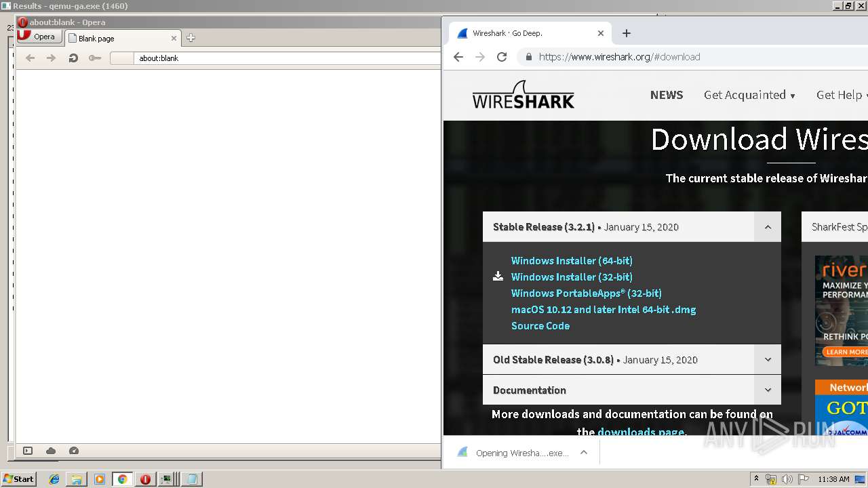Open Windows Explorer folder from taskbar
Viewport: 868px width, 488px height.
tap(77, 479)
